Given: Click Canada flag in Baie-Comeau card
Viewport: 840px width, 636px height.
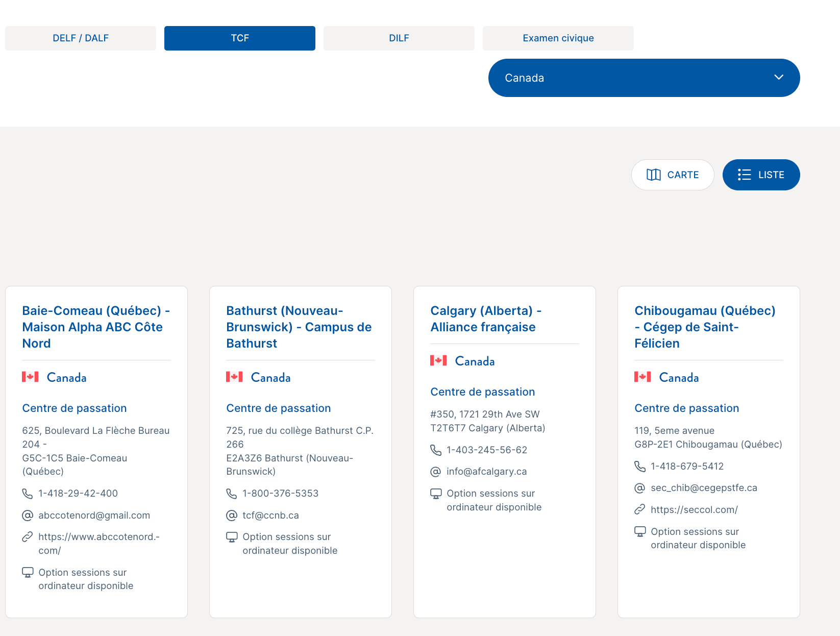Looking at the screenshot, I should pos(30,377).
